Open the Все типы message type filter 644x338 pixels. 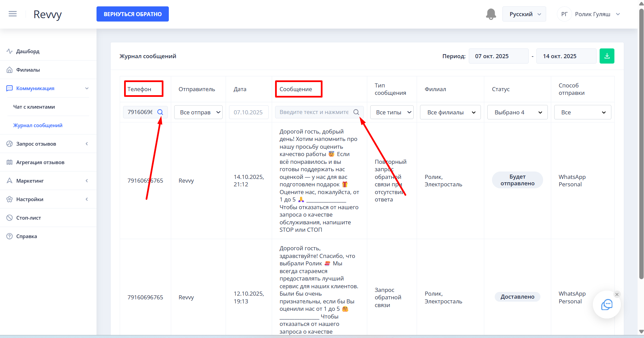click(x=392, y=112)
